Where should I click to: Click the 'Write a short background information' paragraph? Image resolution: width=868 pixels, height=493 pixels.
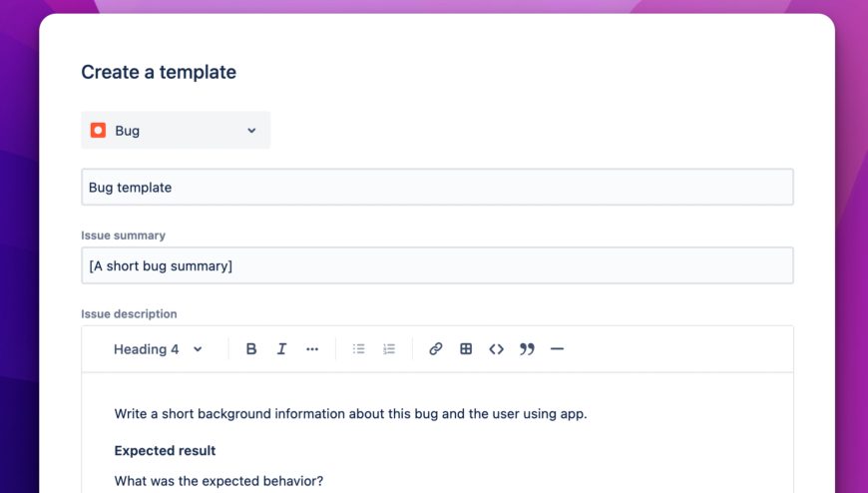pyautogui.click(x=350, y=414)
